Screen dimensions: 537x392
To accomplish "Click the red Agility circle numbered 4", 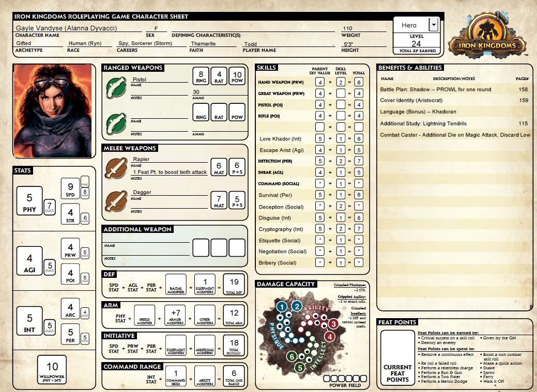I will coord(329,337).
